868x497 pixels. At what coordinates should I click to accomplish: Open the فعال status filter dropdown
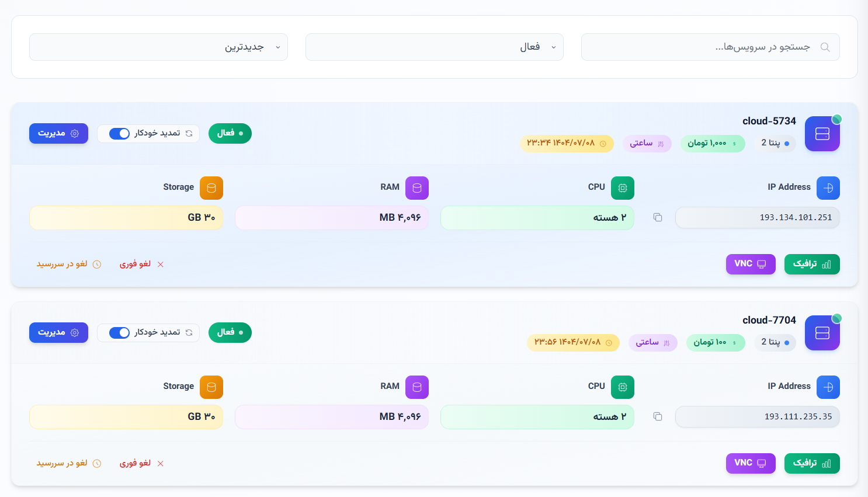pos(434,47)
